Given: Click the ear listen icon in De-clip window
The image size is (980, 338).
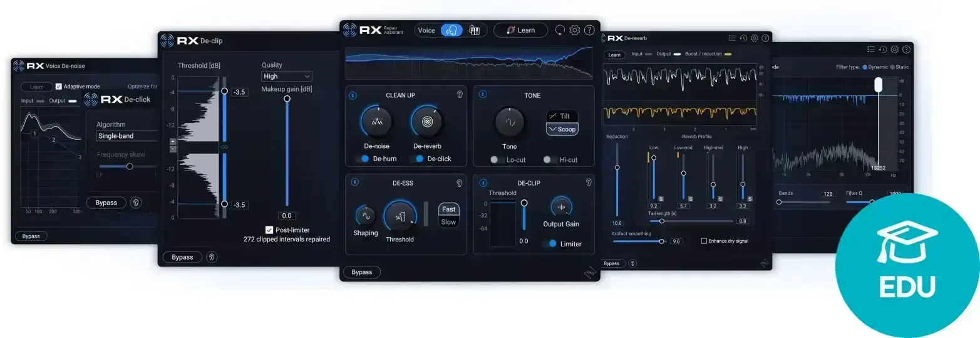Looking at the screenshot, I should 213,257.
